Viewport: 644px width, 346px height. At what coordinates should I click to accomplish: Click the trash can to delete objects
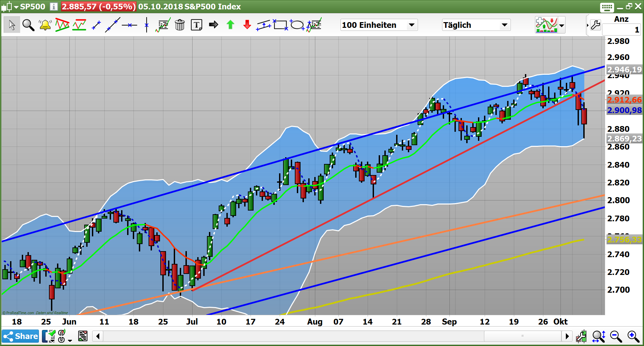[x=180, y=25]
